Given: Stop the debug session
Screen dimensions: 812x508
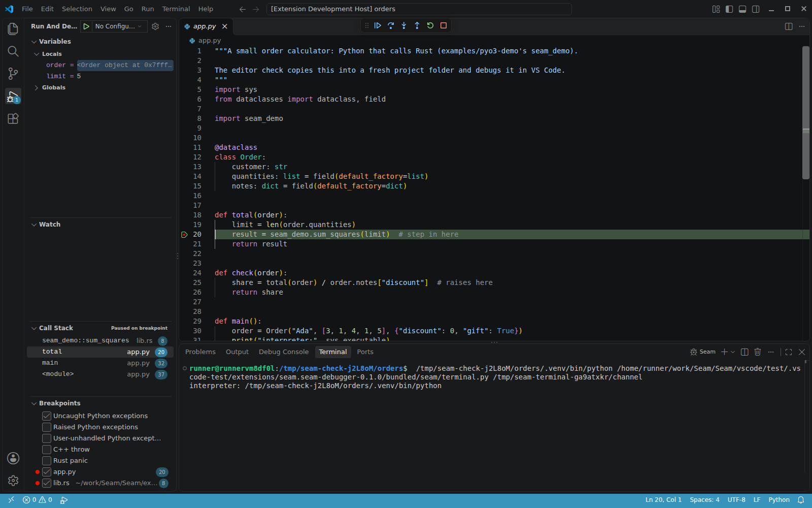Looking at the screenshot, I should [x=444, y=25].
